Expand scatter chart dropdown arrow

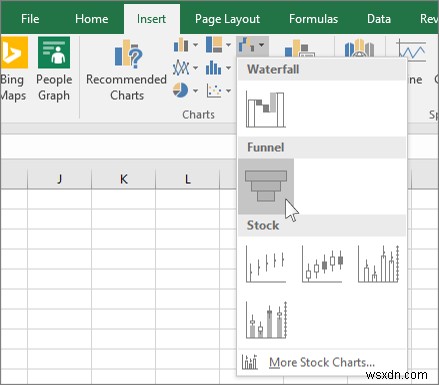(228, 90)
